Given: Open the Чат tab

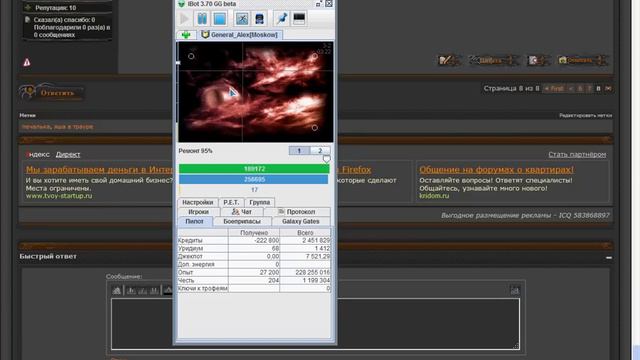Looking at the screenshot, I should [x=242, y=212].
